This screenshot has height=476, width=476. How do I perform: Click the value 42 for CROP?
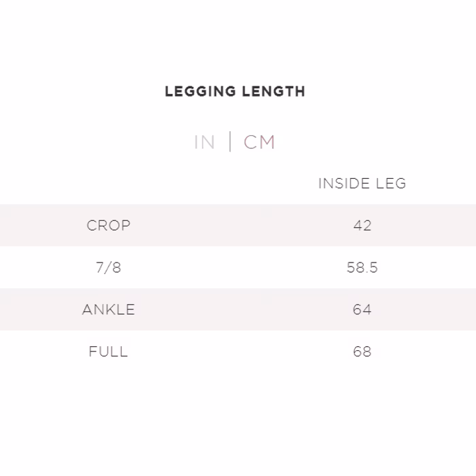[362, 225]
